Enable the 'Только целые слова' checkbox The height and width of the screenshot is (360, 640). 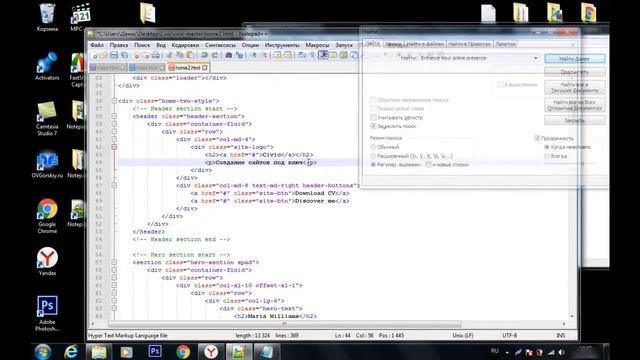[x=373, y=109]
